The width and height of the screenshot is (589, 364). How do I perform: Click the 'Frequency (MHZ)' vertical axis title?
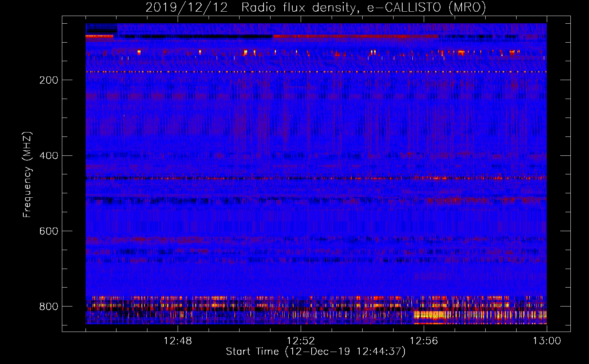click(27, 174)
